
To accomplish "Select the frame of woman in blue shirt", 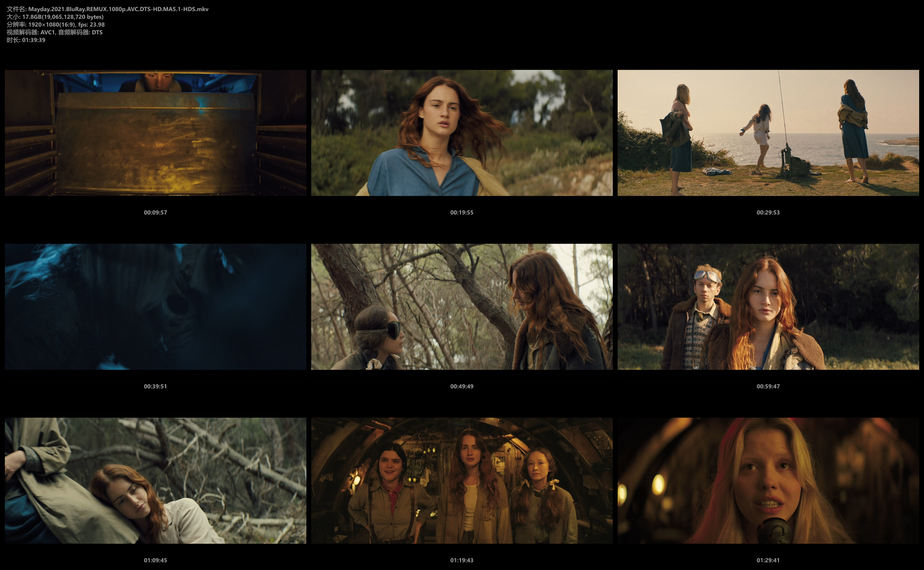I will pyautogui.click(x=462, y=133).
